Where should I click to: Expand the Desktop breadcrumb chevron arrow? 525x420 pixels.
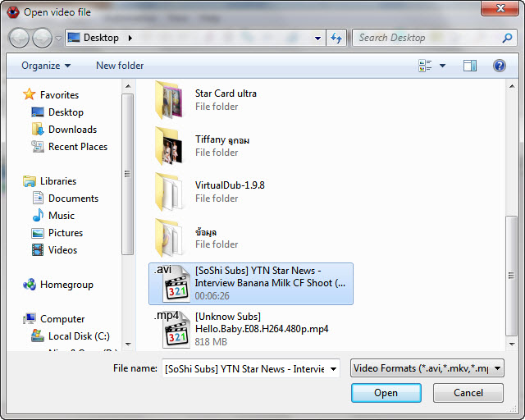pyautogui.click(x=130, y=39)
